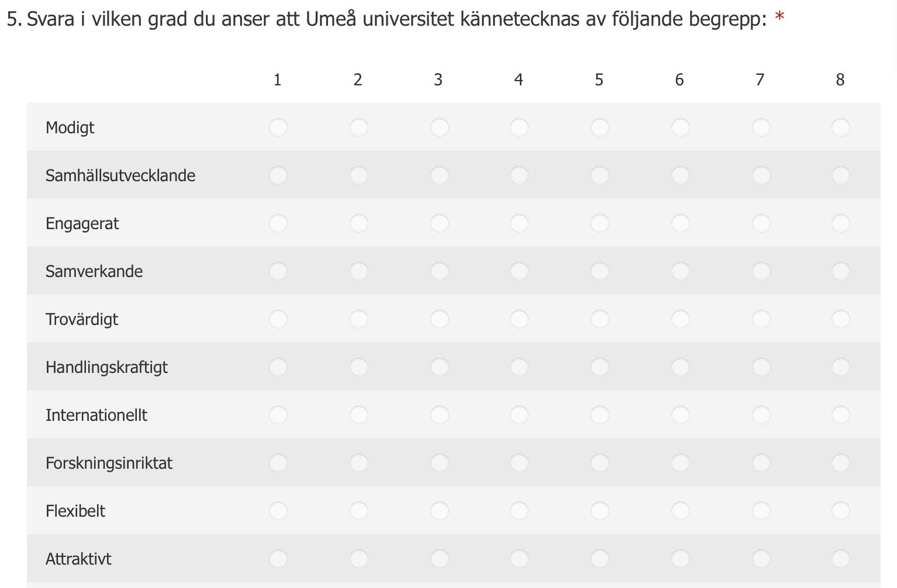This screenshot has height=588, width=897.
Task: Select rating 2 for Forskningsinriktat
Action: (x=358, y=463)
